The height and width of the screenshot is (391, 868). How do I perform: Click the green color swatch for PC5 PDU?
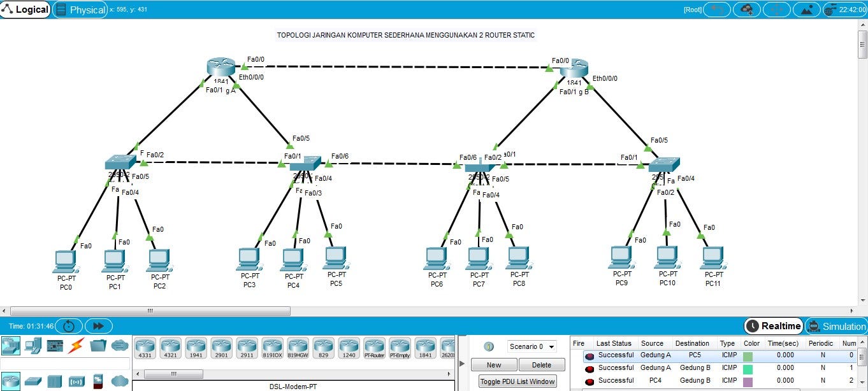(747, 355)
